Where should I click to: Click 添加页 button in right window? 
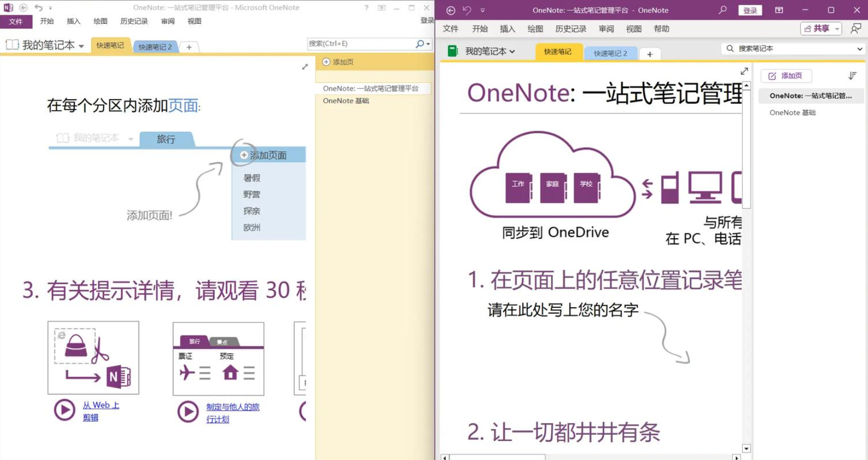coord(786,76)
